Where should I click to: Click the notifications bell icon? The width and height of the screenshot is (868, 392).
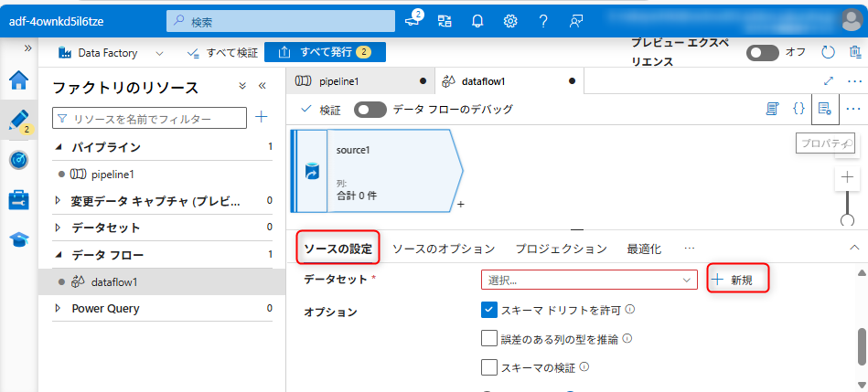[x=477, y=20]
